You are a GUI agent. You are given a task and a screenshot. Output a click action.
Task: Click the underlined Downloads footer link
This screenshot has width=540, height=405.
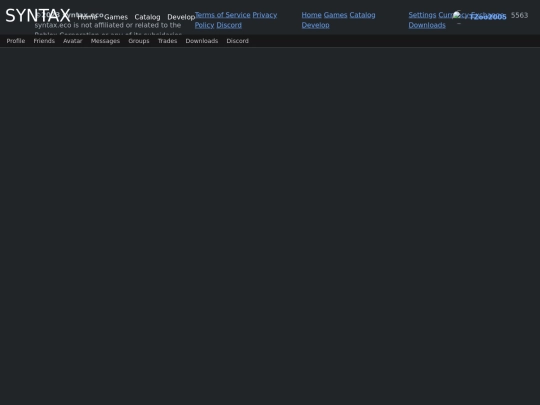(427, 25)
